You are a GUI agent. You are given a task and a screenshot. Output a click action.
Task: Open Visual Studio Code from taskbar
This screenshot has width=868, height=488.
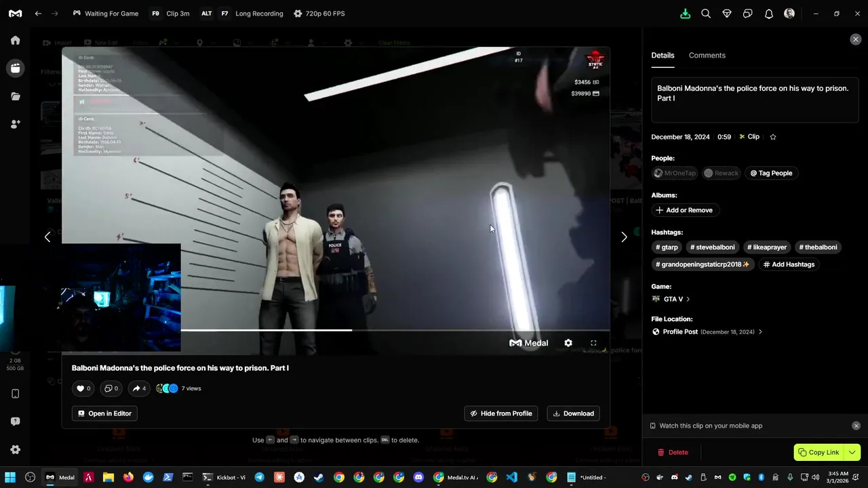[x=511, y=477]
